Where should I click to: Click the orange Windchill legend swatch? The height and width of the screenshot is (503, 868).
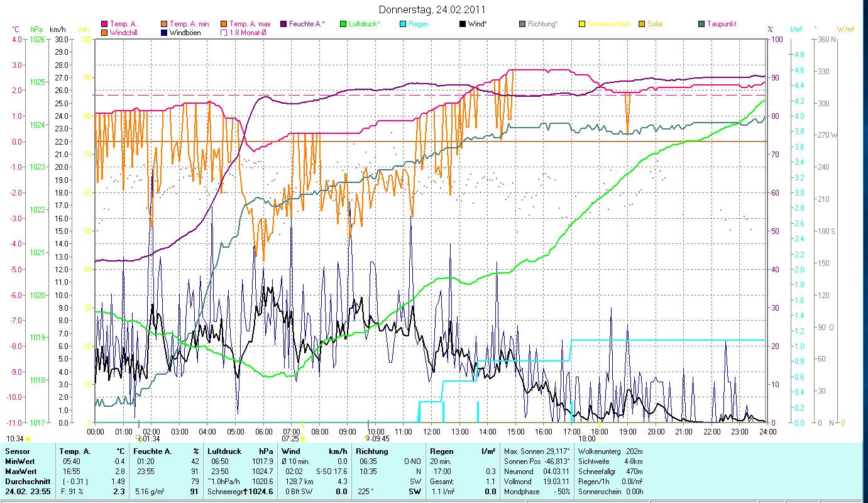click(x=104, y=32)
